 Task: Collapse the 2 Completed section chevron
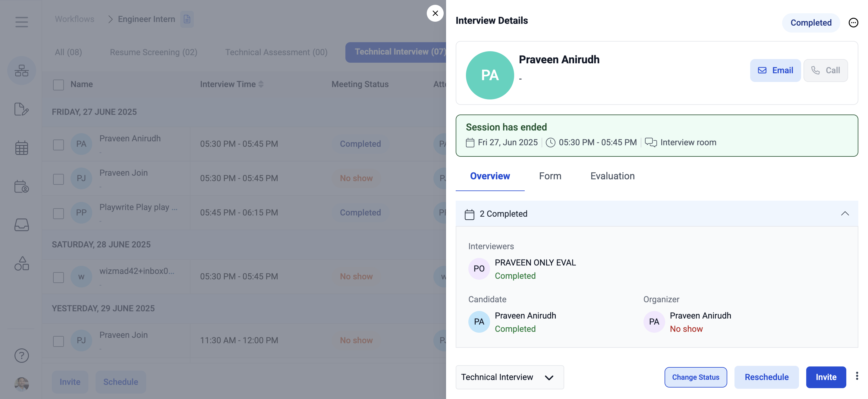845,214
